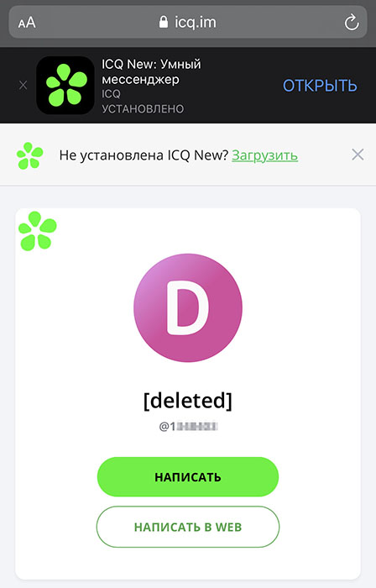The height and width of the screenshot is (588, 376).
Task: Tap the AA text size button
Action: tap(27, 23)
